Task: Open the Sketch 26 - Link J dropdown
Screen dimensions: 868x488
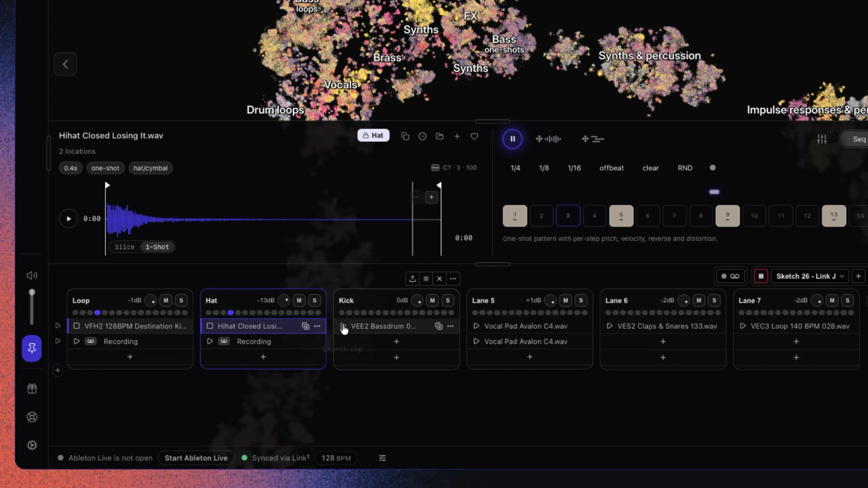Action: click(x=810, y=276)
